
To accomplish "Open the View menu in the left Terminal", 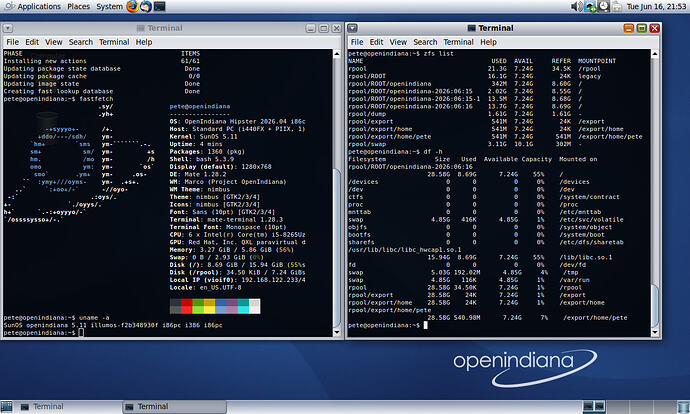I will [x=53, y=42].
